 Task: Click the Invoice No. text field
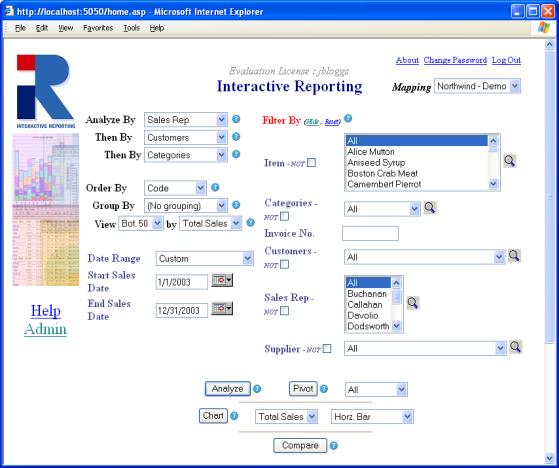point(370,233)
